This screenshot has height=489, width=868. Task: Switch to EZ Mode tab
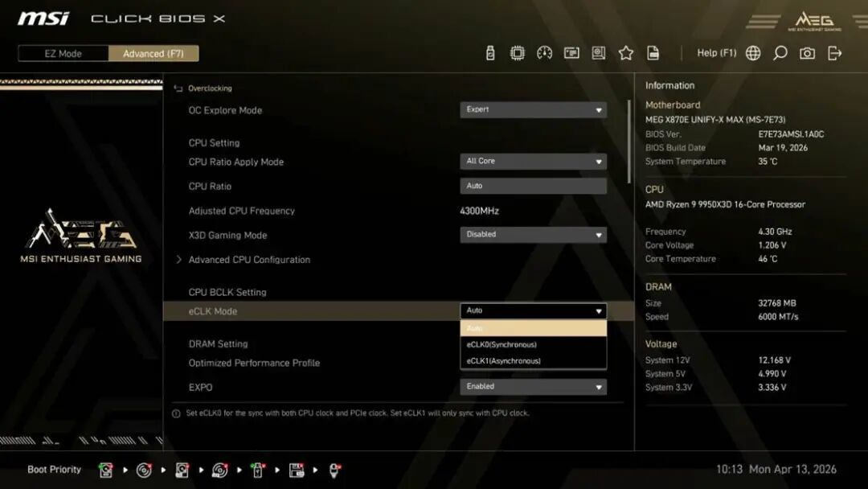click(x=63, y=54)
